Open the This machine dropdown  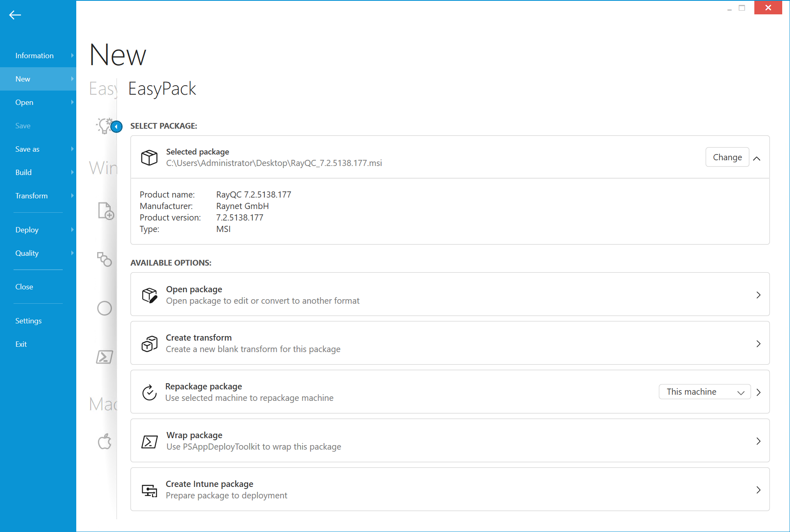[705, 392]
